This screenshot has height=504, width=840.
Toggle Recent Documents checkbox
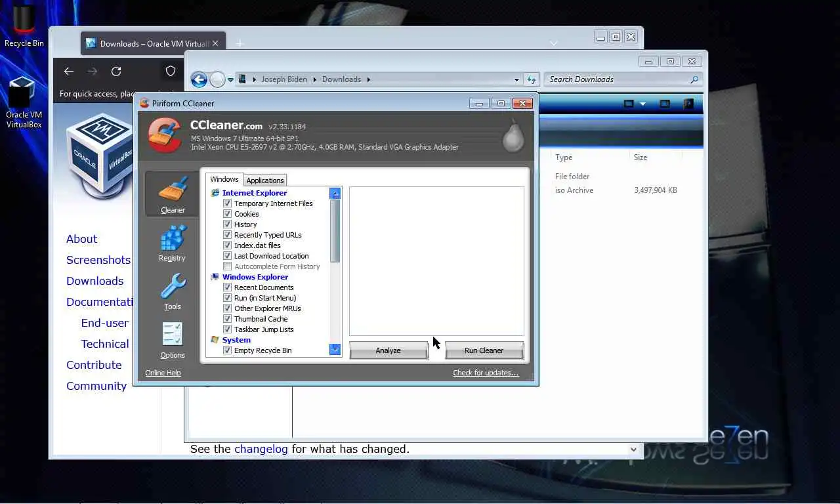coord(228,287)
